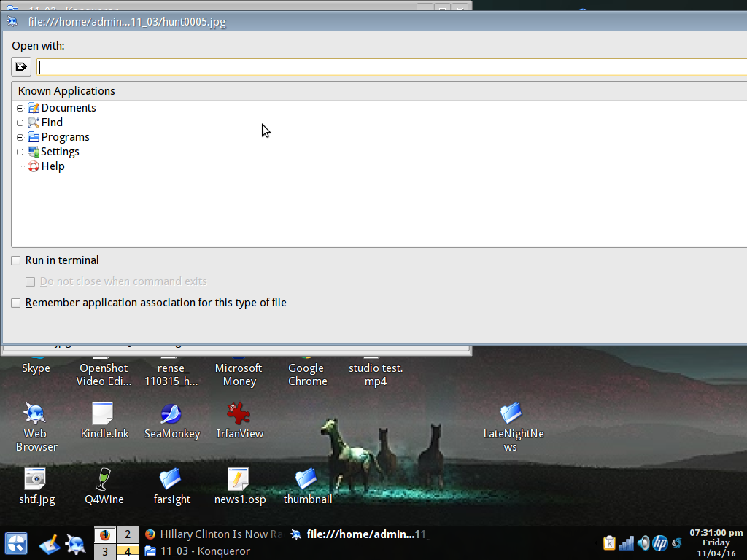
Task: Click the clear input icon beside the text field
Action: pyautogui.click(x=21, y=67)
